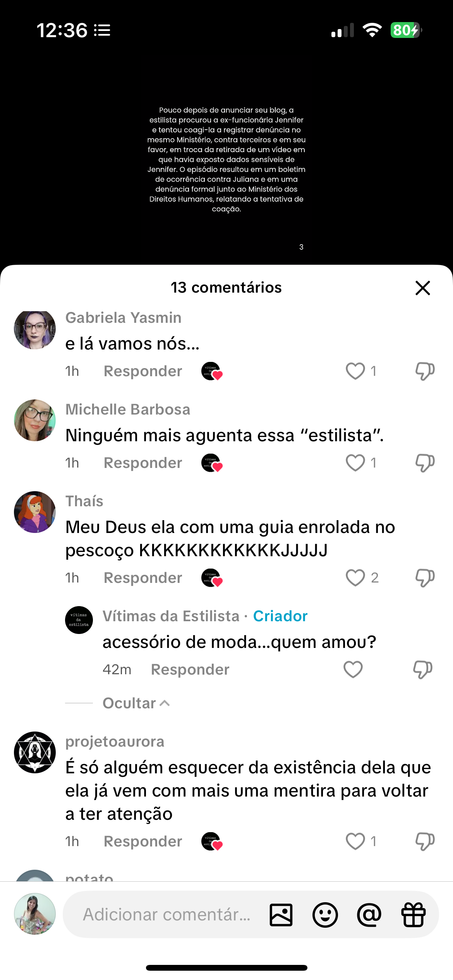
Task: Tap the Adicionar comentário input field
Action: point(166,915)
